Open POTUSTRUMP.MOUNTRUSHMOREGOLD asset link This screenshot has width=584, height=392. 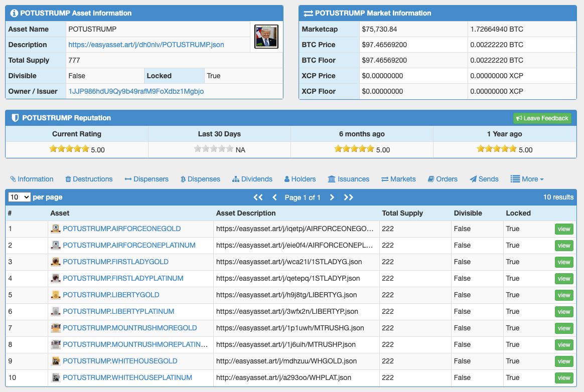130,328
